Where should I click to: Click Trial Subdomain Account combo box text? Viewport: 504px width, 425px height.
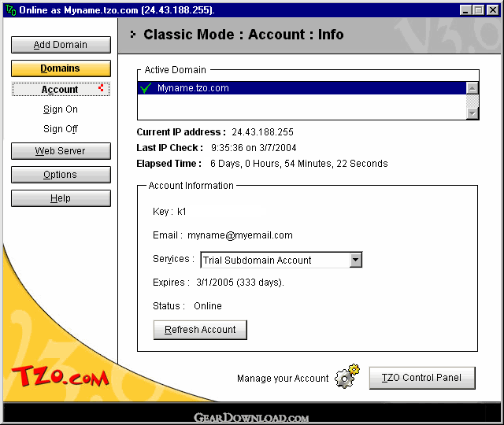click(258, 261)
